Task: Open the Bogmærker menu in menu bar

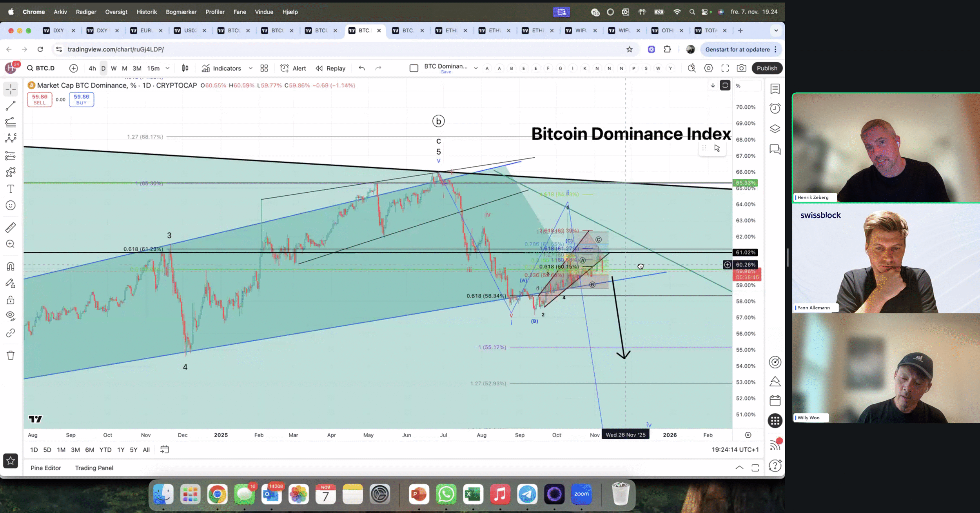Action: pyautogui.click(x=181, y=12)
